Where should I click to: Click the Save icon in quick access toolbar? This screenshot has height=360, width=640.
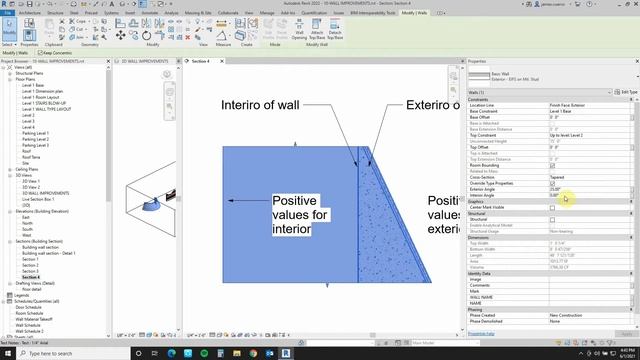pos(29,4)
